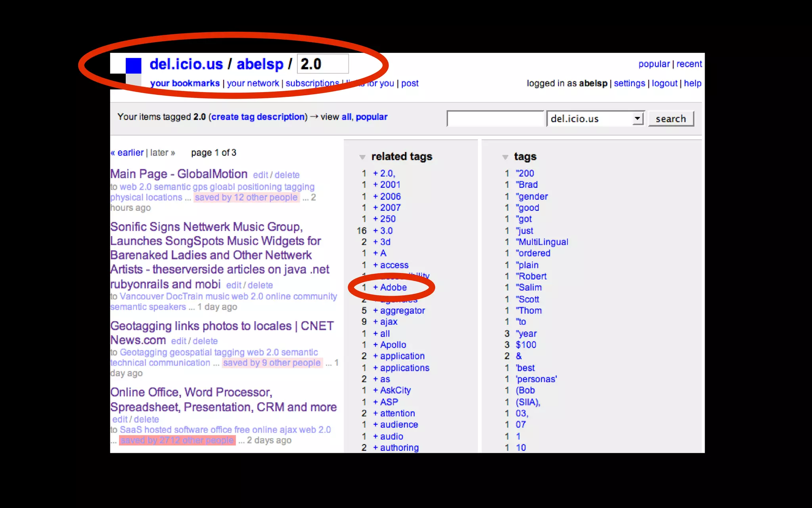Select the $100 tag
This screenshot has width=812, height=508.
[x=526, y=345]
